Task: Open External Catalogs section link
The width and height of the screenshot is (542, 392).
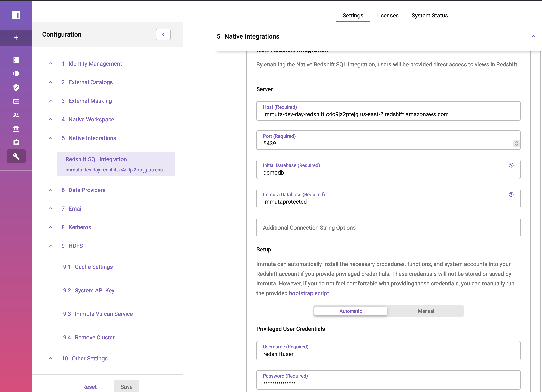Action: [87, 82]
